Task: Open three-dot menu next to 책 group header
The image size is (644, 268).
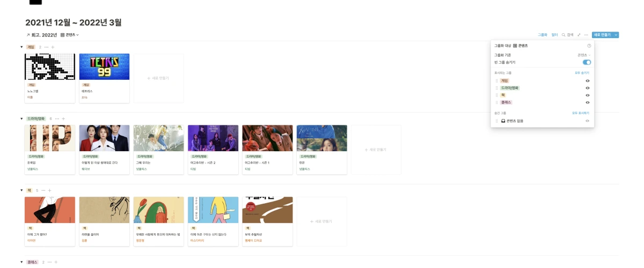Action: (43, 190)
